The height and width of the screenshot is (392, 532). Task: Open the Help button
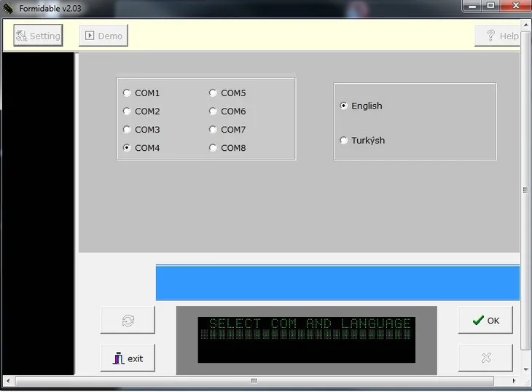pos(500,36)
